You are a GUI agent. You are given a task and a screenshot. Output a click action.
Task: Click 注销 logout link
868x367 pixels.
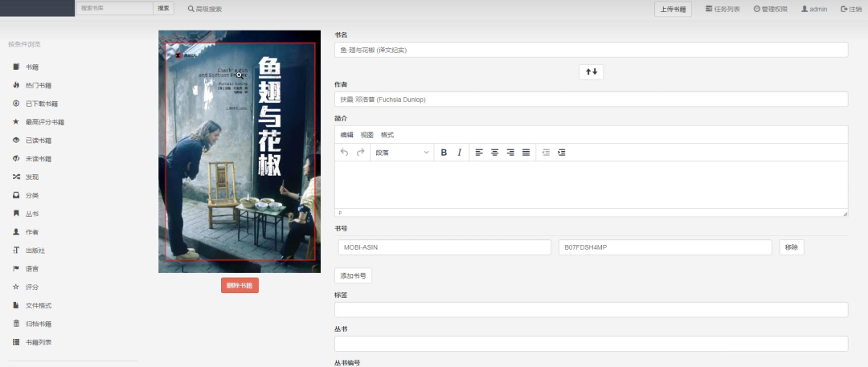851,9
